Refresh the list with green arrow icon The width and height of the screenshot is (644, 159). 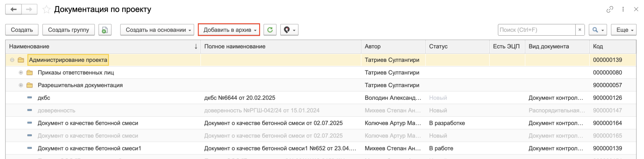click(x=270, y=30)
